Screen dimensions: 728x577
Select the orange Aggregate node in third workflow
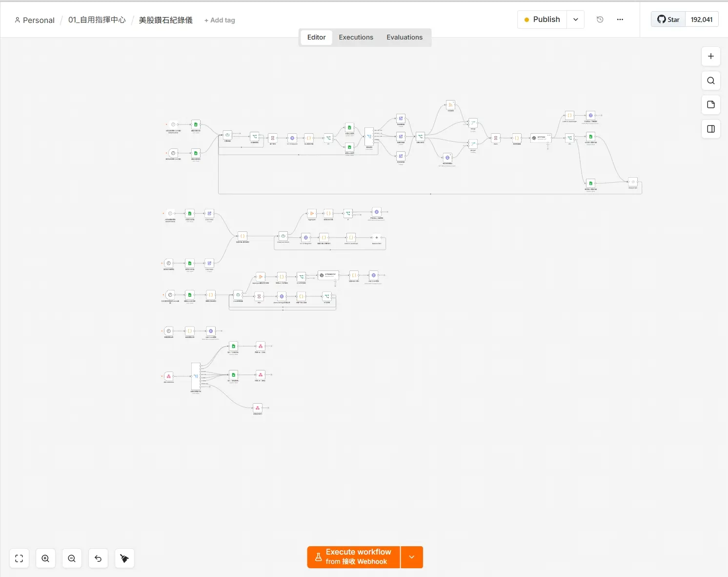(x=261, y=277)
